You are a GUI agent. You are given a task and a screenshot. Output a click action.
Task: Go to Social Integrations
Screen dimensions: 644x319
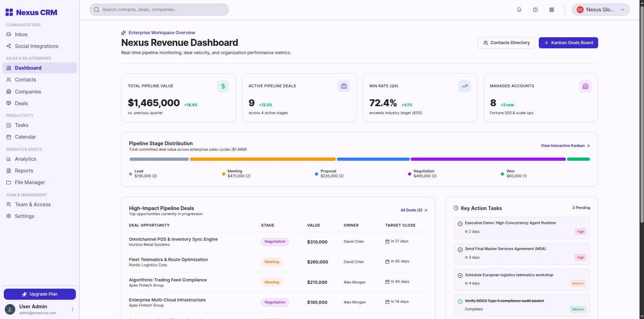tap(40, 46)
